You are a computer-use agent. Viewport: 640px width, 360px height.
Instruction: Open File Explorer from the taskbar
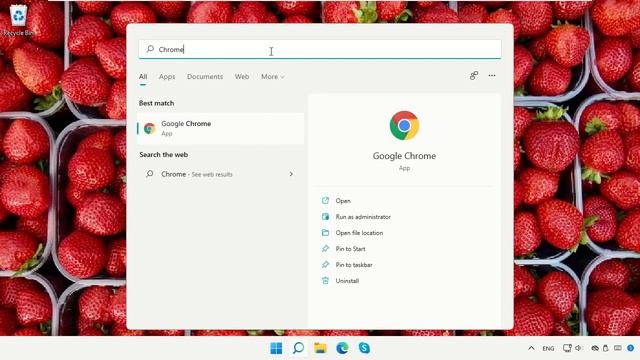pos(320,348)
